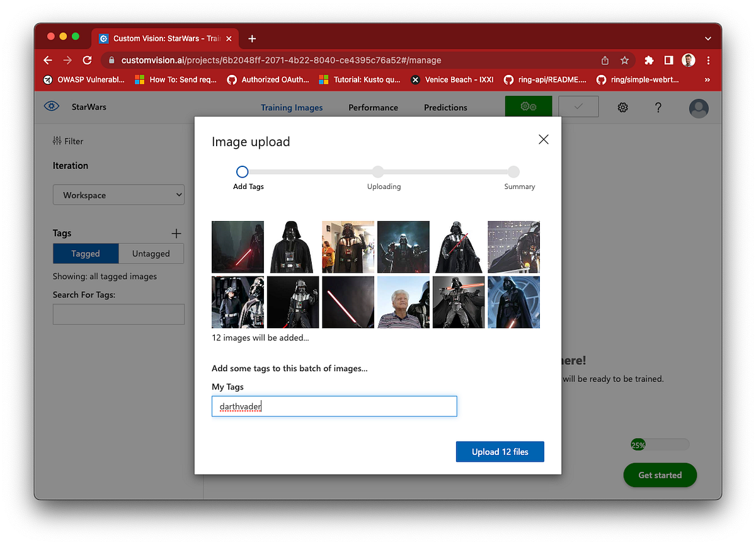Toggle the browser side panel icon
This screenshot has height=545, width=756.
(668, 60)
